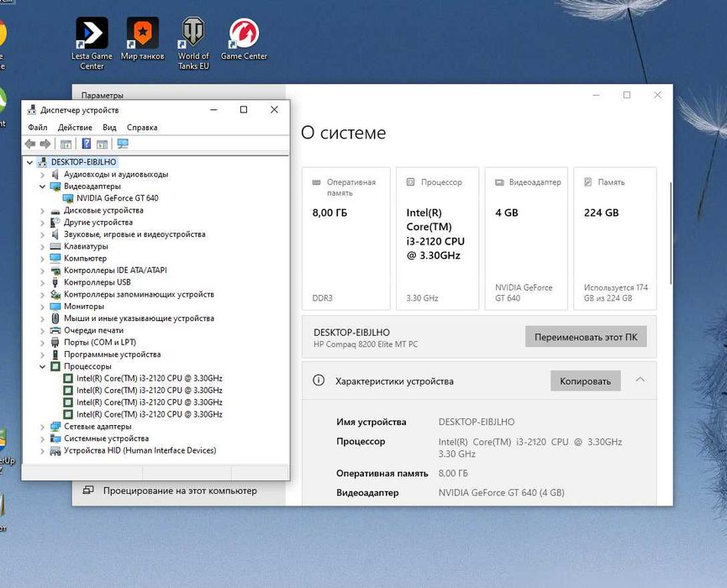The height and width of the screenshot is (588, 727).
Task: Expand Звуковые, игровые и видеоустройства category
Action: [42, 234]
